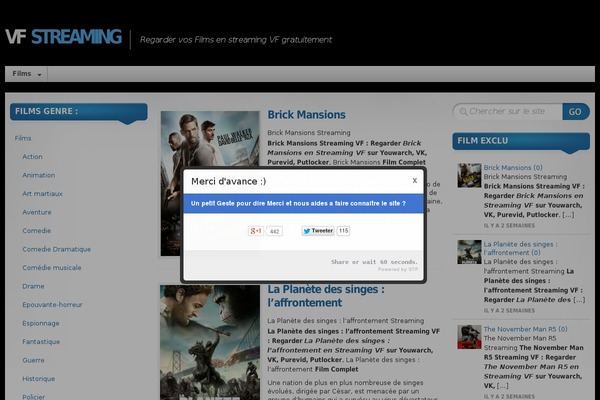Select the Fantastique genre
This screenshot has width=600, height=400.
[41, 341]
